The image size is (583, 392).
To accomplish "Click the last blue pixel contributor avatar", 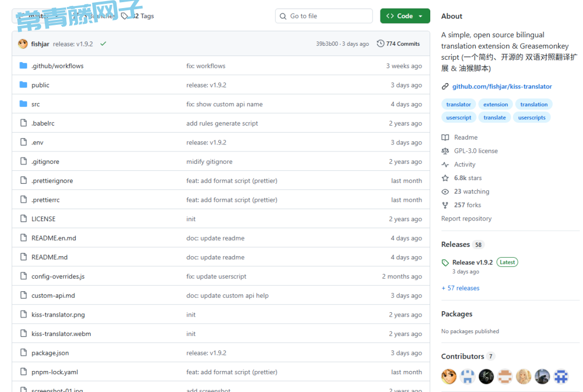I will click(x=561, y=376).
